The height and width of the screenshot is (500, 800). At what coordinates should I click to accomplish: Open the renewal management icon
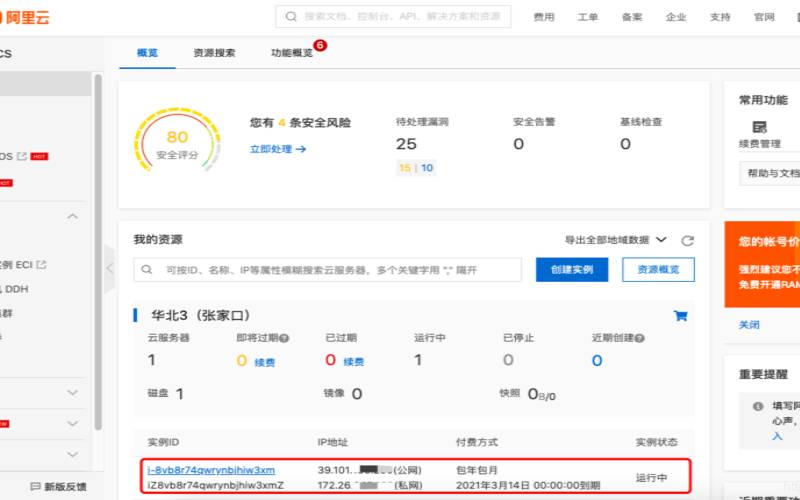pos(759,127)
